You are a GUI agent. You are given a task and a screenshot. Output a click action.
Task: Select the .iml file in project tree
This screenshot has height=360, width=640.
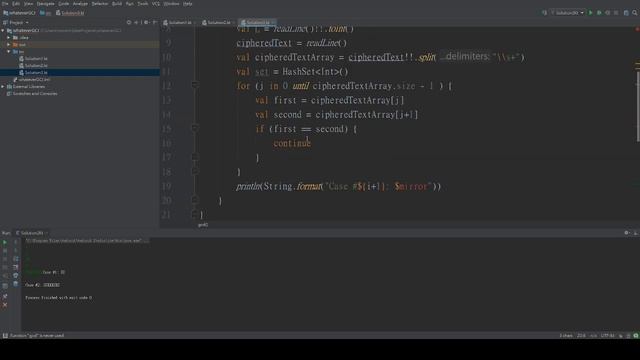32,80
